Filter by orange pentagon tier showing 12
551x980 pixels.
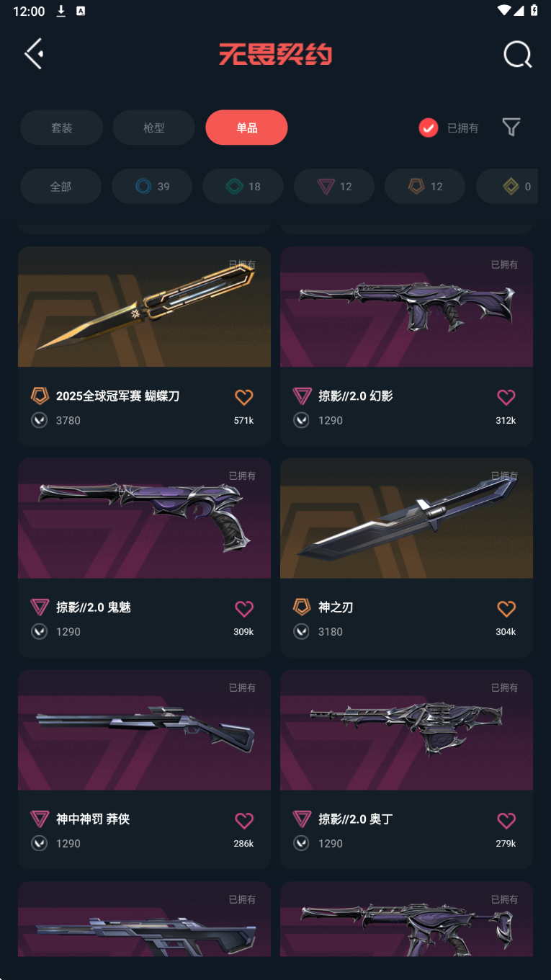click(x=425, y=187)
